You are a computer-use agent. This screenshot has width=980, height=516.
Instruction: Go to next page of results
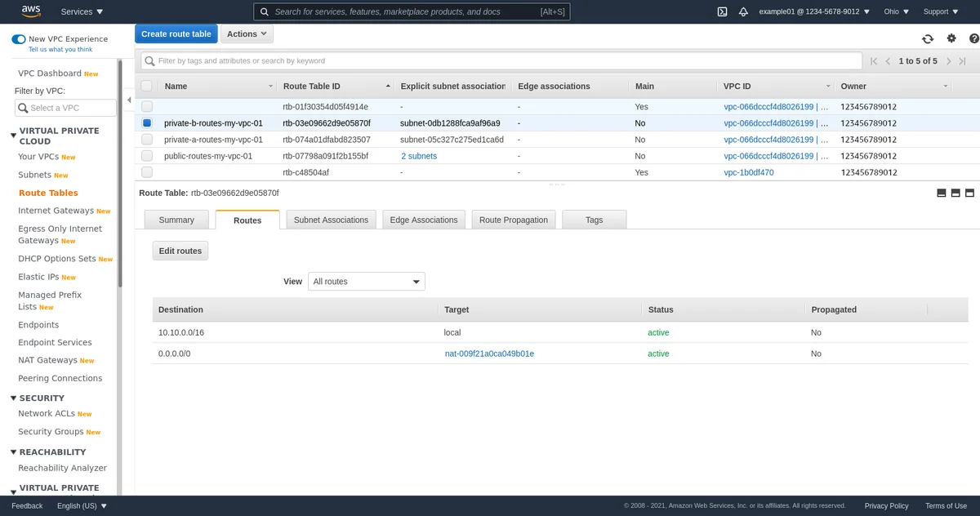point(948,61)
